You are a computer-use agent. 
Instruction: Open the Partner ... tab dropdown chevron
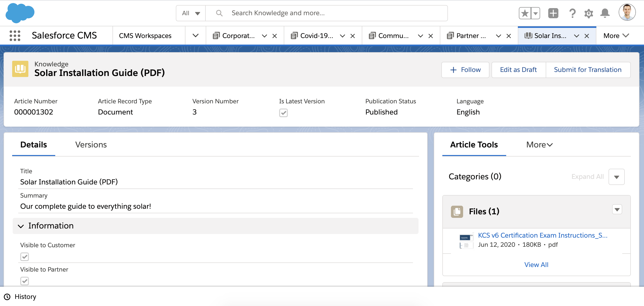[x=498, y=36]
